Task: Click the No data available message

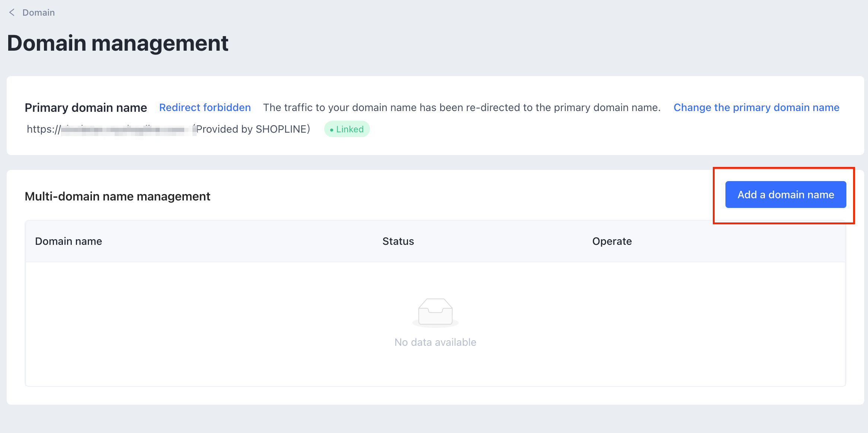Action: coord(435,342)
